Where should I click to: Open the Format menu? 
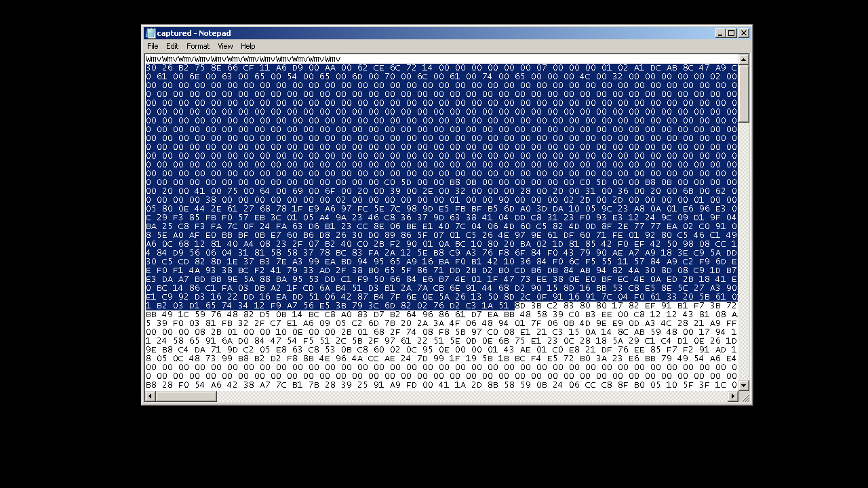click(x=198, y=46)
